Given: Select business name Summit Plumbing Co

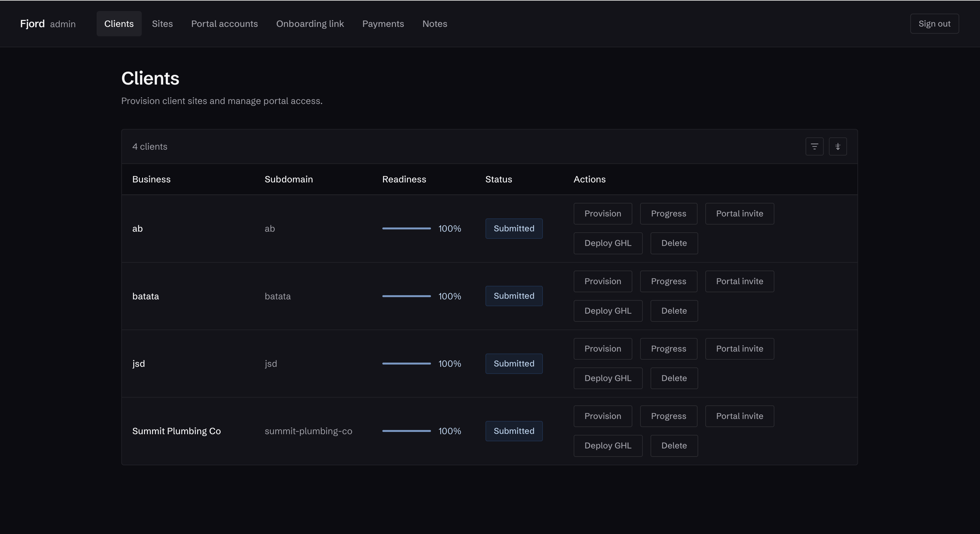Looking at the screenshot, I should (176, 431).
